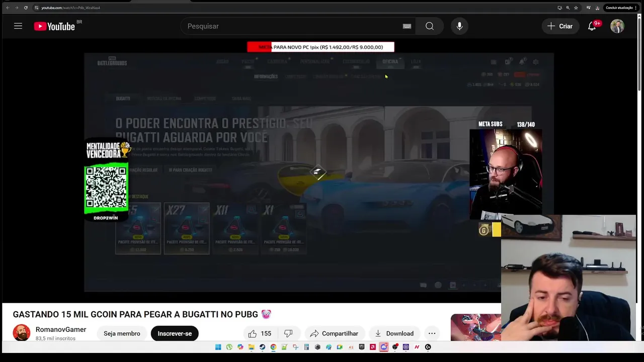
Task: Open Calculator from the taskbar
Action: click(306, 347)
